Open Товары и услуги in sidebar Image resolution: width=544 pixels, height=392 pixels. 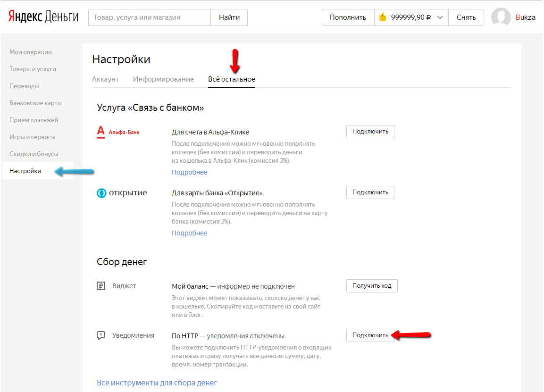pyautogui.click(x=33, y=69)
